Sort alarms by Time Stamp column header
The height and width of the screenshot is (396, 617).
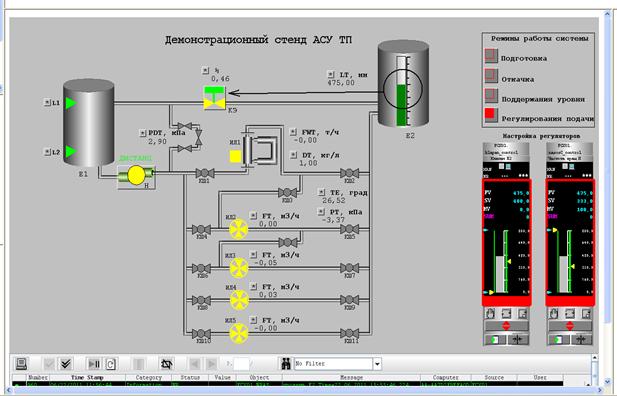[87, 377]
